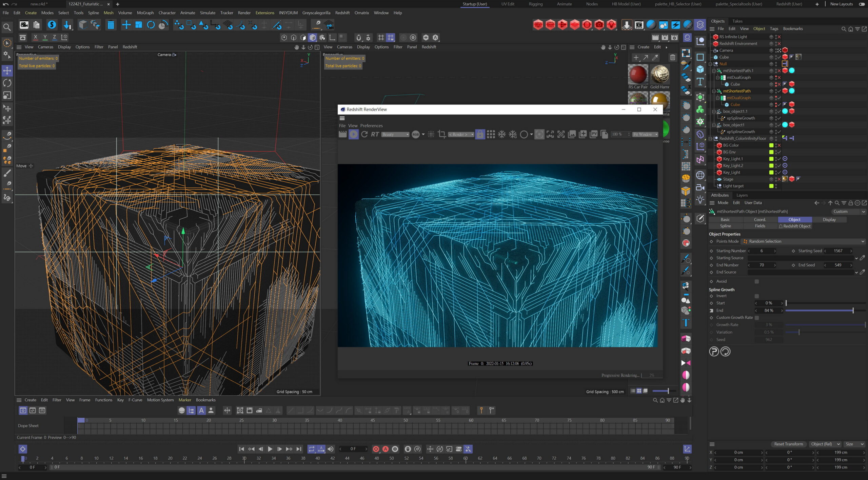This screenshot has height=480, width=868.
Task: Click the record active objects button
Action: point(376,449)
